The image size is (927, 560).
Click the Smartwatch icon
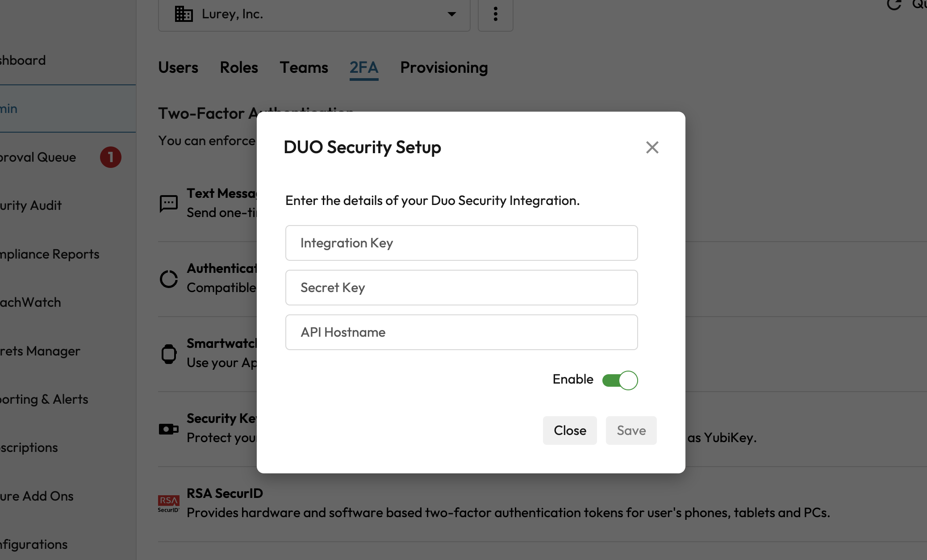point(169,354)
